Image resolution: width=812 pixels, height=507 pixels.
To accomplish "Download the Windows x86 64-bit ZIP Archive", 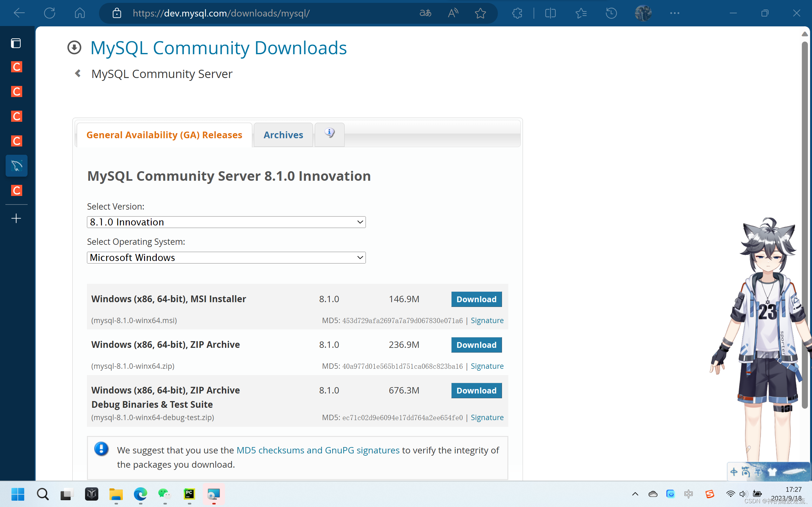I will (477, 345).
